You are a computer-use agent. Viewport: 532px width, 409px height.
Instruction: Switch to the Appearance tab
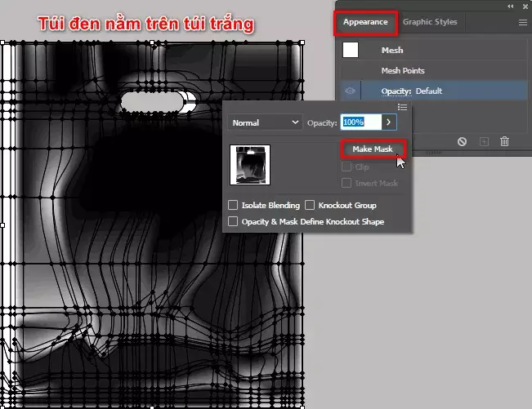tap(366, 23)
